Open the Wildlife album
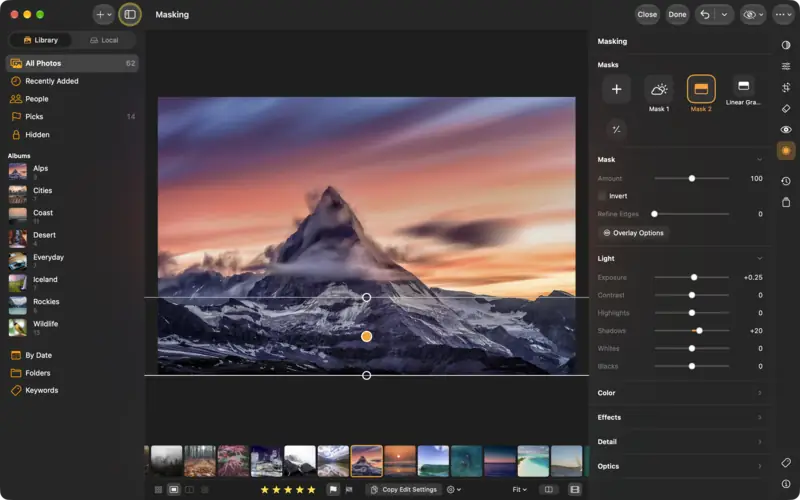The height and width of the screenshot is (500, 800). point(72,327)
